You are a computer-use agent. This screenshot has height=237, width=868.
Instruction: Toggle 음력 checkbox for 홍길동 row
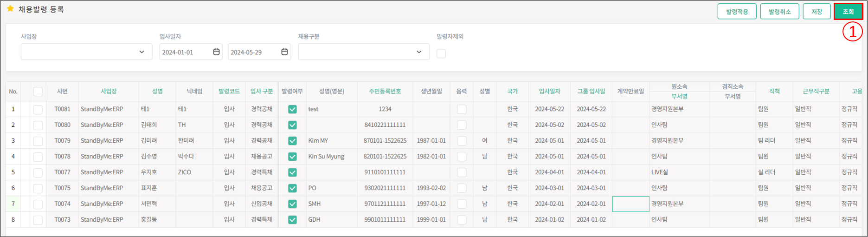(x=462, y=220)
